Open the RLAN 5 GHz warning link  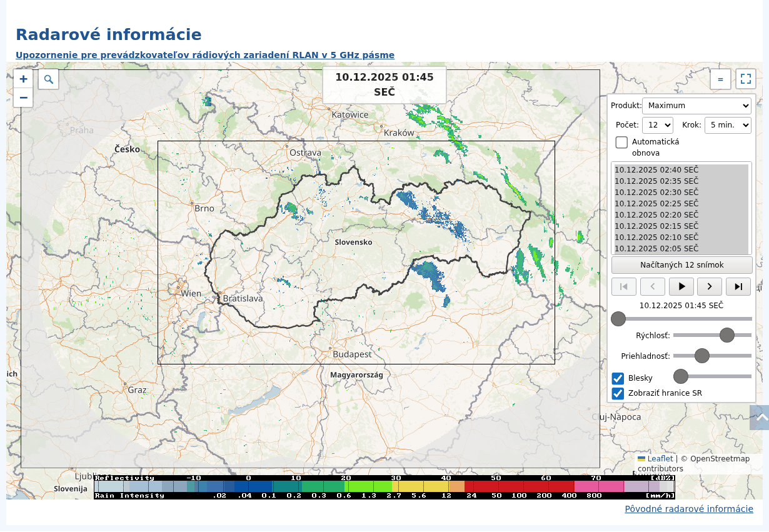click(x=205, y=55)
